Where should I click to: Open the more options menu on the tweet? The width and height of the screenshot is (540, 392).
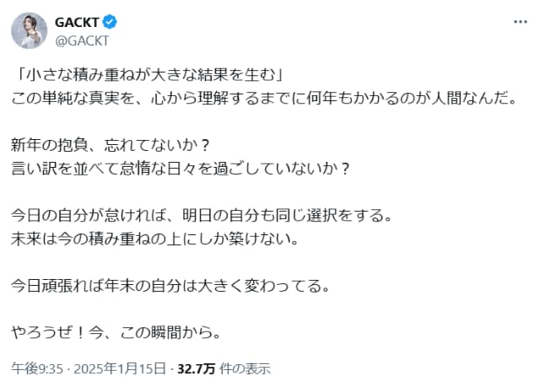[x=516, y=21]
